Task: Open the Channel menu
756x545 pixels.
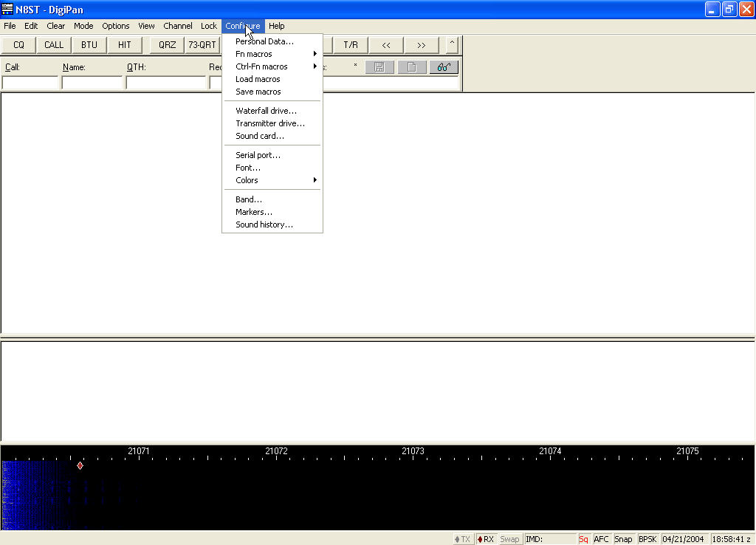Action: 178,26
